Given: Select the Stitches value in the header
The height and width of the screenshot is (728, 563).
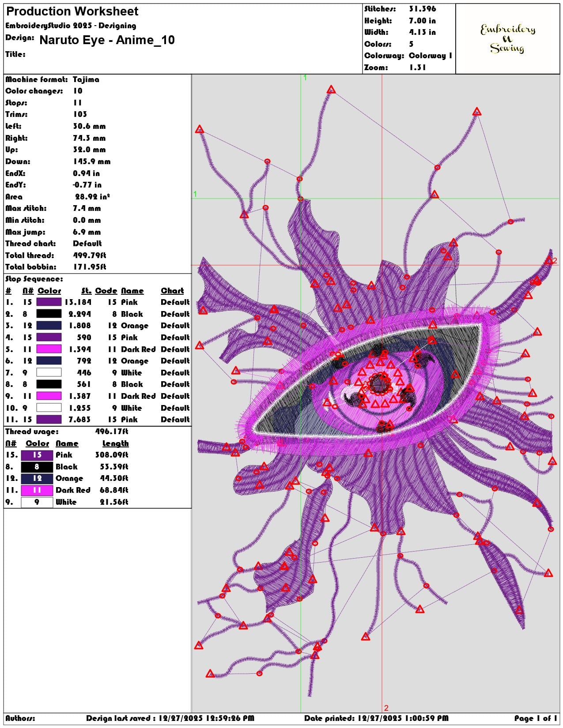Looking at the screenshot, I should point(422,9).
